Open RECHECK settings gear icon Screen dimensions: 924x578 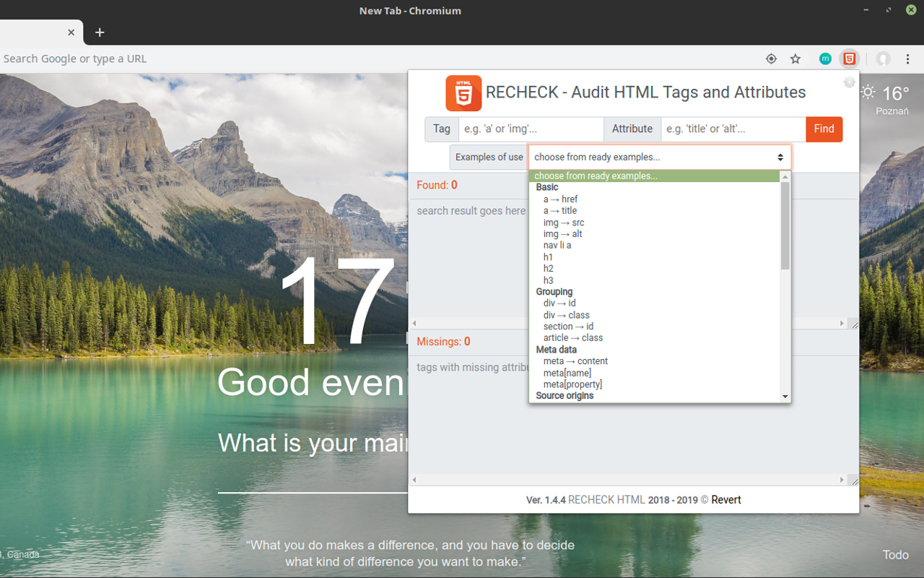(849, 82)
